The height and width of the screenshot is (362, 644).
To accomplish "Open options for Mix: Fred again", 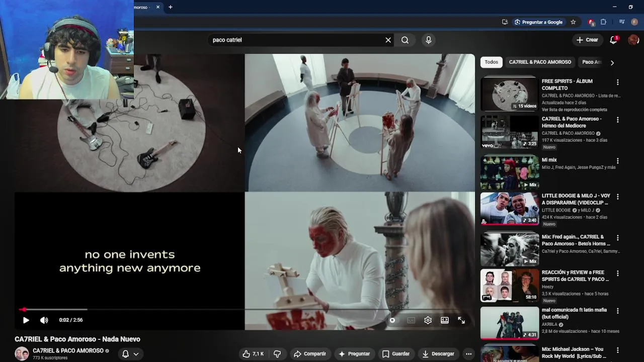I will point(617,238).
